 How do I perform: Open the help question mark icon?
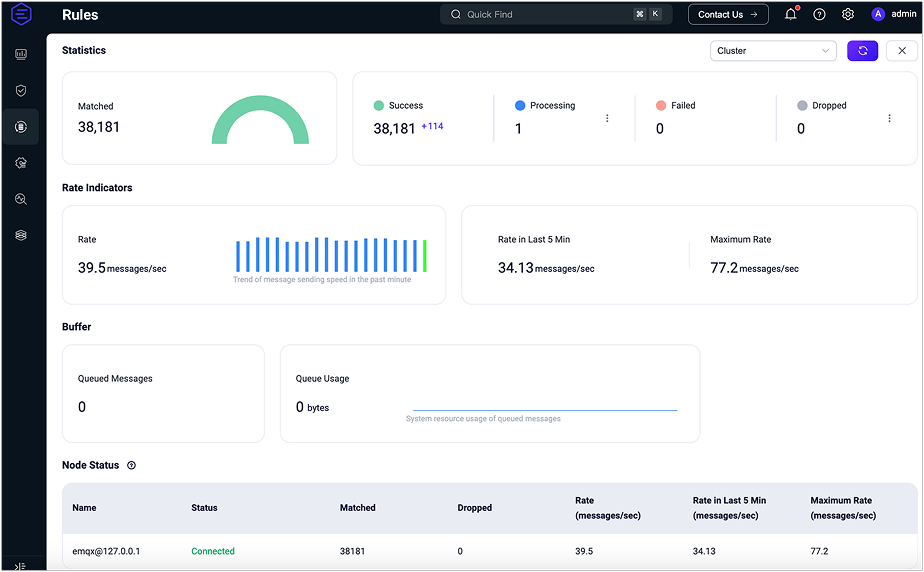pyautogui.click(x=819, y=14)
